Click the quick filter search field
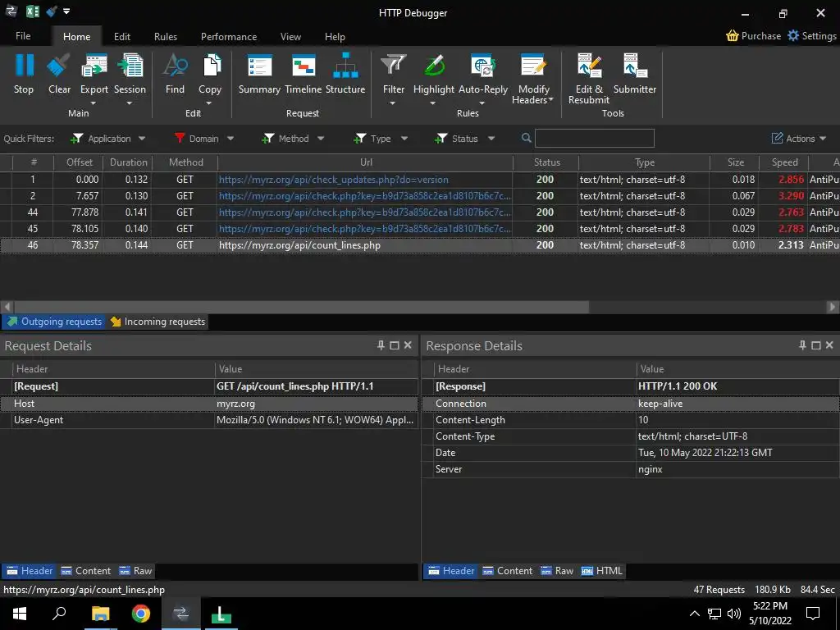 click(595, 138)
